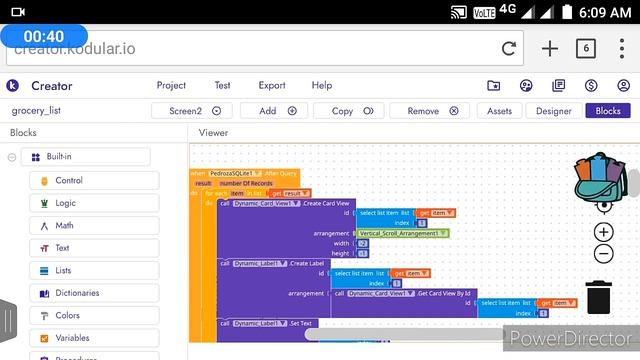Screen dimensions: 640x360
Task: Open the Screen2 screen selector
Action: tap(192, 111)
